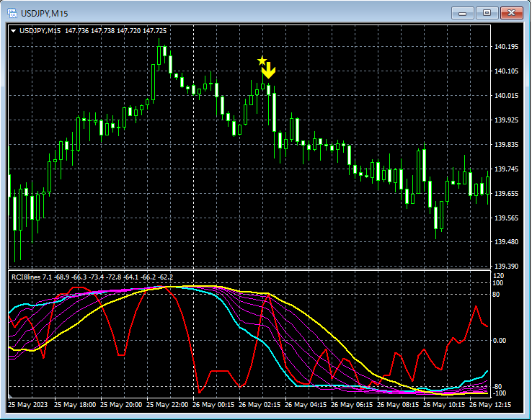Click the chart shift marker in indicator corner
This screenshot has height=420, width=532.
point(10,396)
